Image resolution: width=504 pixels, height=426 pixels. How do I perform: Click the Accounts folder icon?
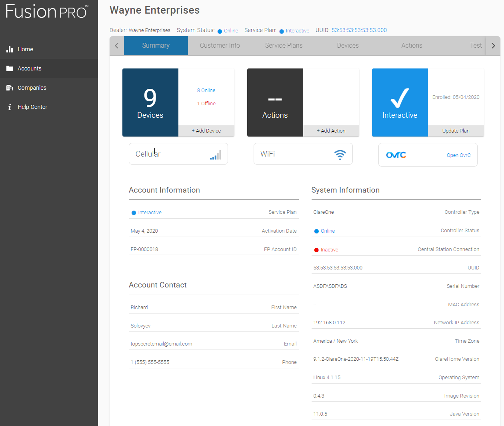(x=10, y=68)
